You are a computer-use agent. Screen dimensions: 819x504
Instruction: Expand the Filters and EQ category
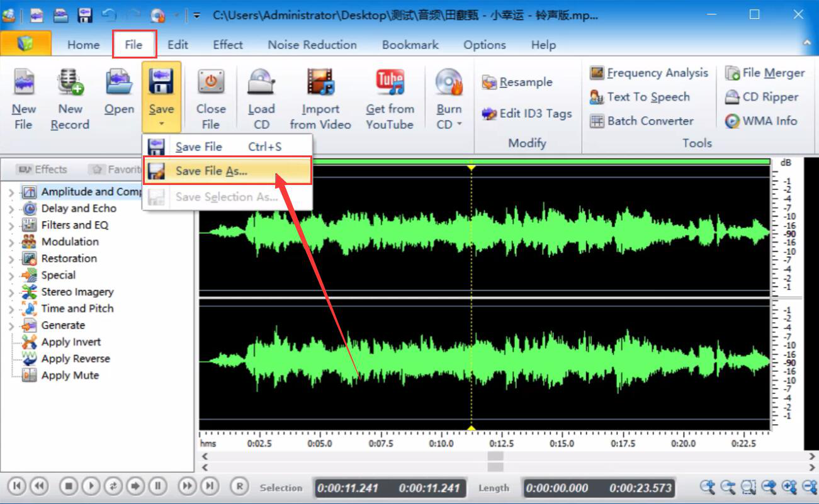11,225
